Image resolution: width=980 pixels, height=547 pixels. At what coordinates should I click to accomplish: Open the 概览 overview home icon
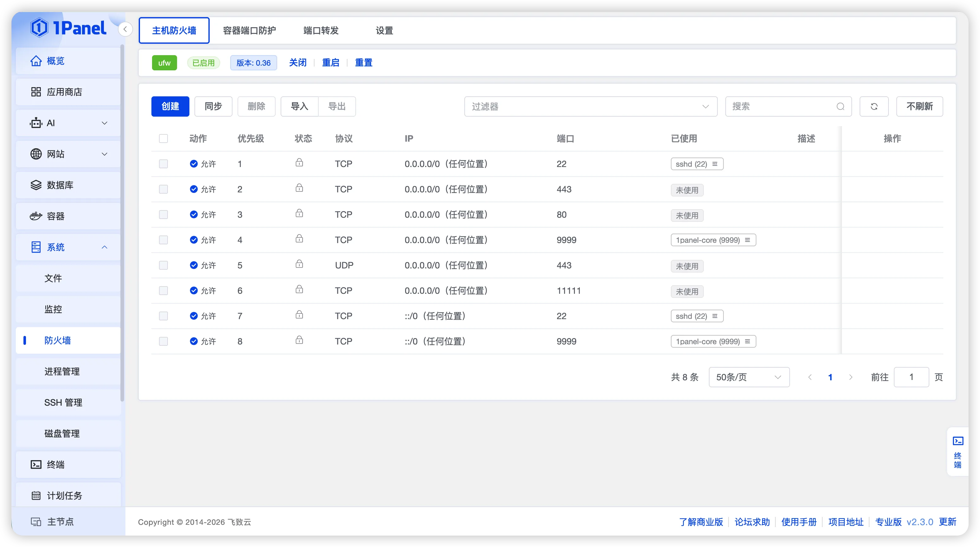(36, 61)
